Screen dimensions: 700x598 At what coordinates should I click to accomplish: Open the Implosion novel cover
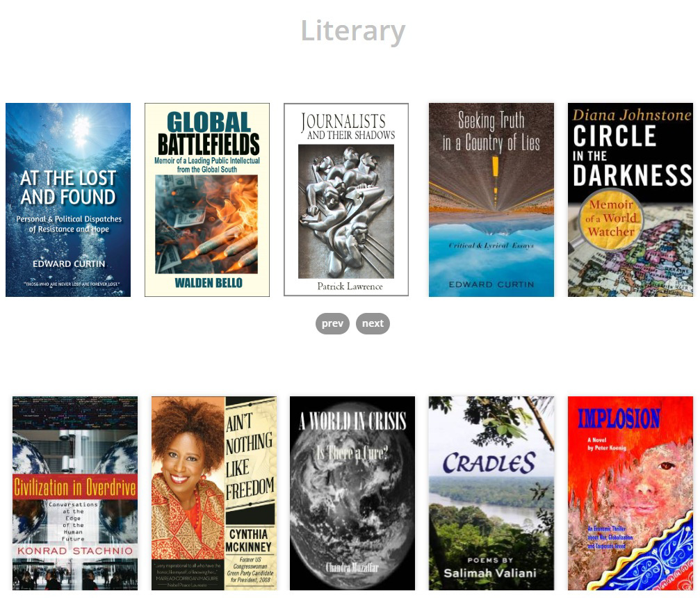630,493
